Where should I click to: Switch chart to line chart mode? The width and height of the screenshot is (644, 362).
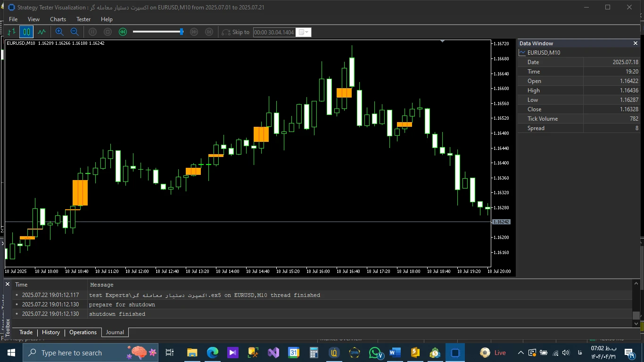(x=42, y=32)
